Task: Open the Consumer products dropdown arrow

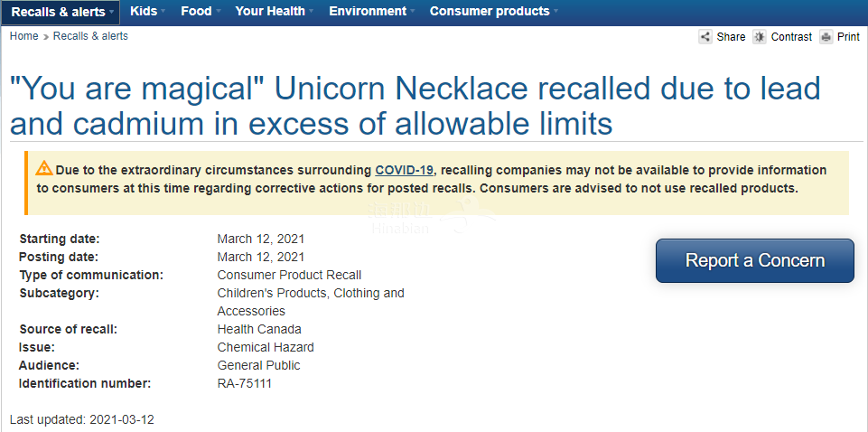Action: point(555,11)
